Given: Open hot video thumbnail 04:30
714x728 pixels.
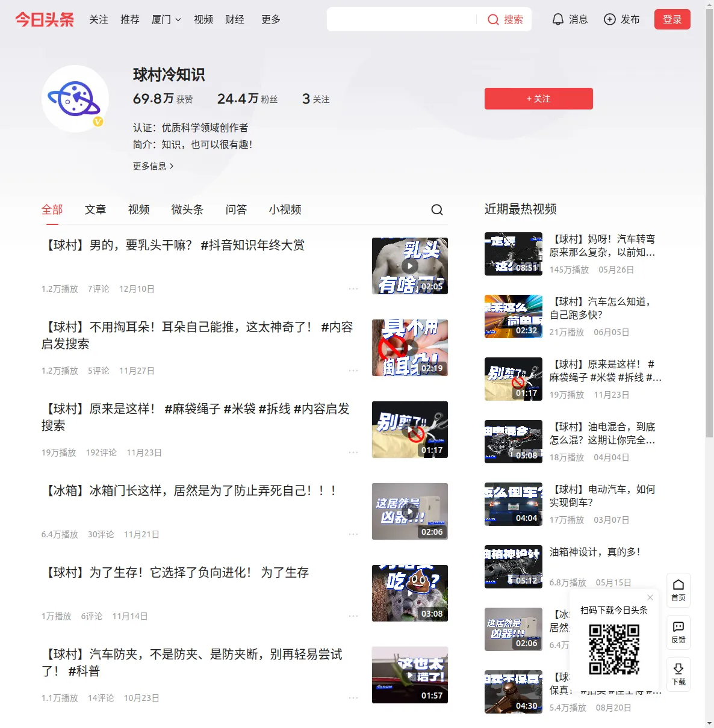Looking at the screenshot, I should pos(514,692).
